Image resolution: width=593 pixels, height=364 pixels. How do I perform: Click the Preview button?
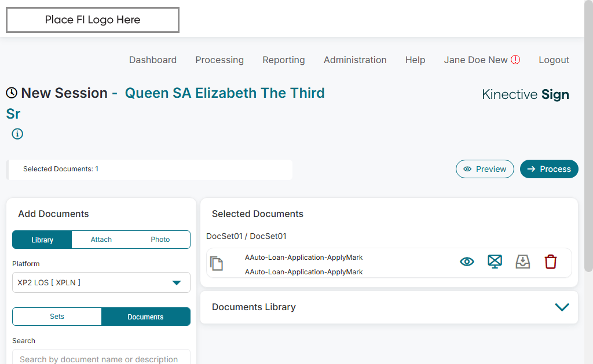[485, 169]
